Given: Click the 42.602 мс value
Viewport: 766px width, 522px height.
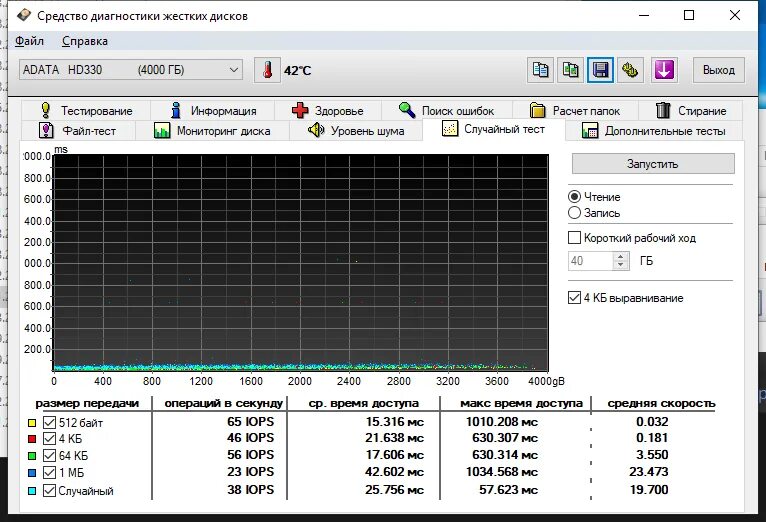Looking at the screenshot, I should [394, 472].
